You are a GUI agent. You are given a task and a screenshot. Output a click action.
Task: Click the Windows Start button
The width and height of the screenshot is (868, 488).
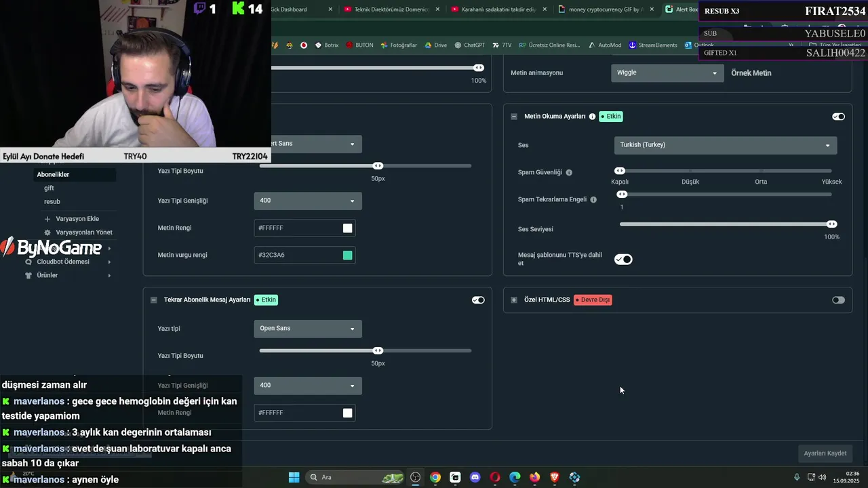tap(294, 477)
